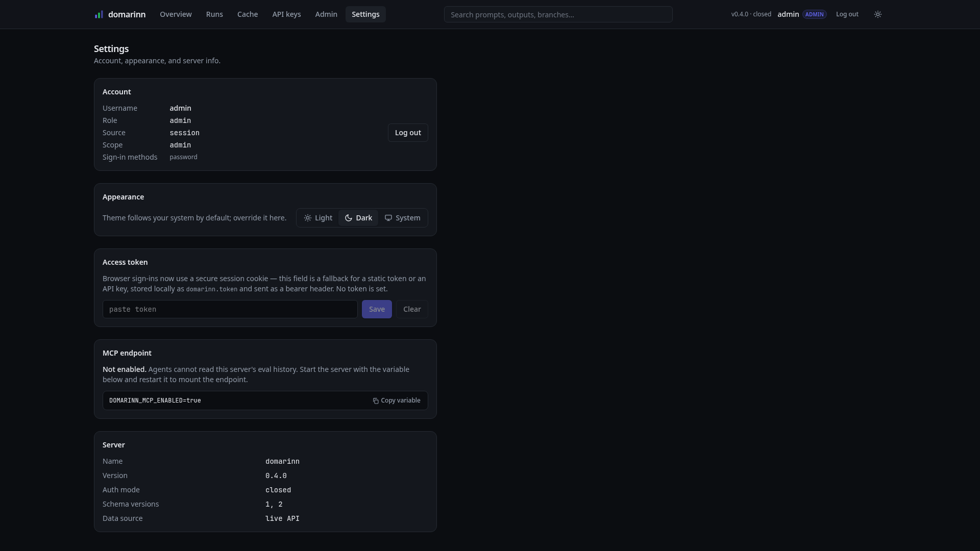Click the Settings page heading
This screenshot has height=551, width=980.
(x=111, y=49)
